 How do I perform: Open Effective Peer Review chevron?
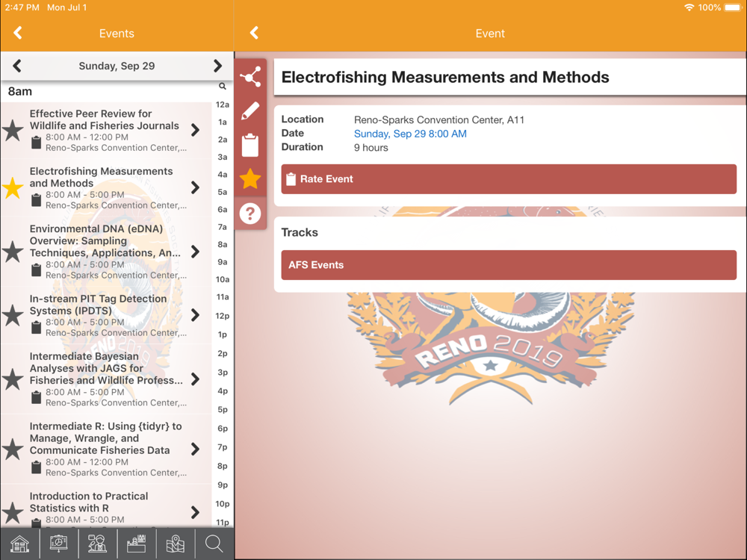(195, 130)
